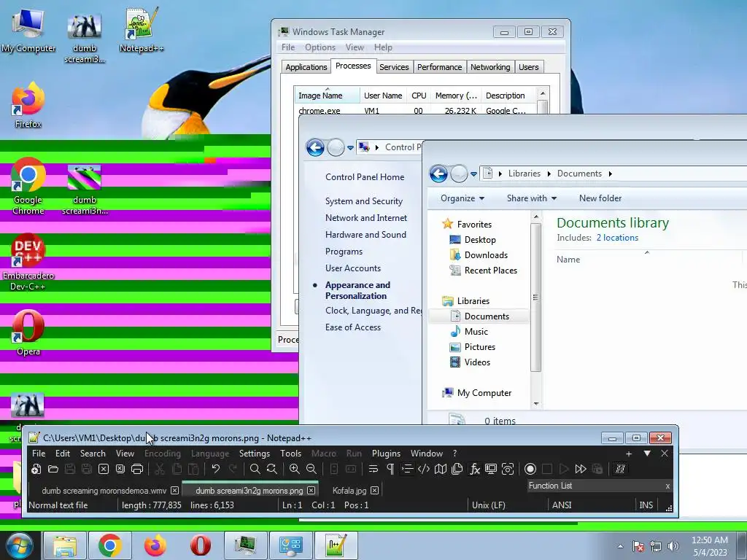Open Folder as Workspace icon in Notepad++
The height and width of the screenshot is (560, 747).
491,469
